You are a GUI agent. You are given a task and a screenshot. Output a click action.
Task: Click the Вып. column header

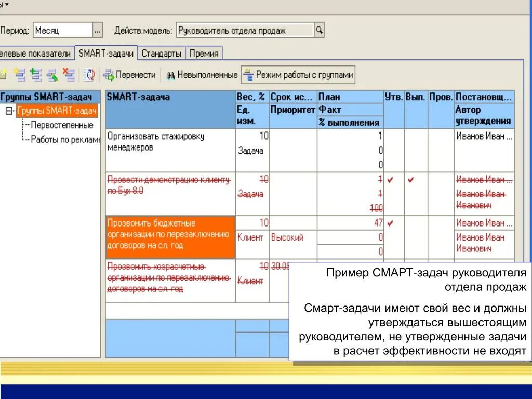416,109
